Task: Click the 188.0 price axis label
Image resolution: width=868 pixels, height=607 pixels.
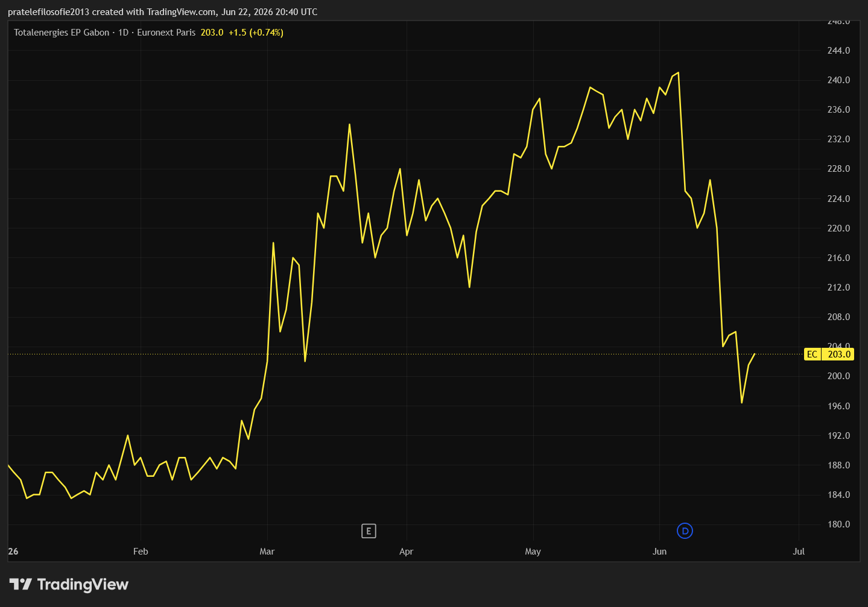Action: 838,465
